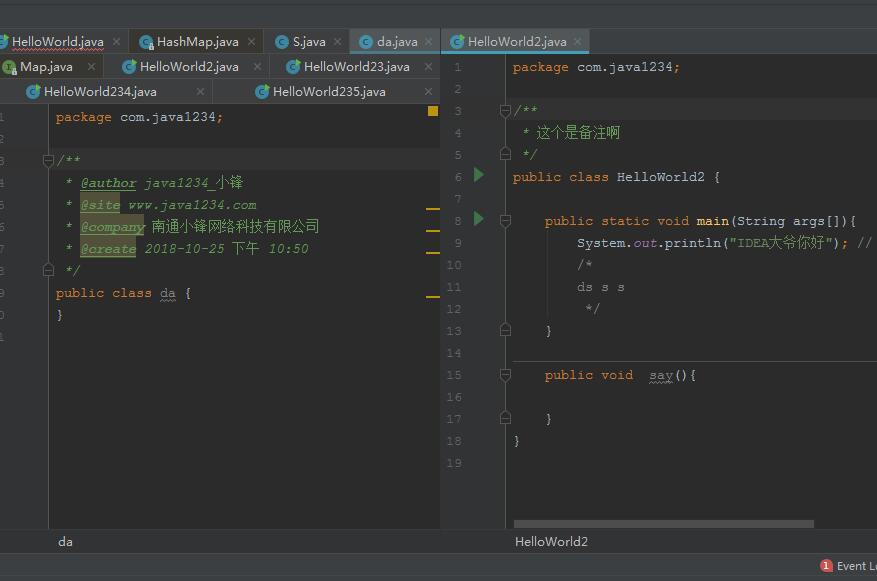
Task: Collapse the author Javadoc block in da.java
Action: coord(48,160)
